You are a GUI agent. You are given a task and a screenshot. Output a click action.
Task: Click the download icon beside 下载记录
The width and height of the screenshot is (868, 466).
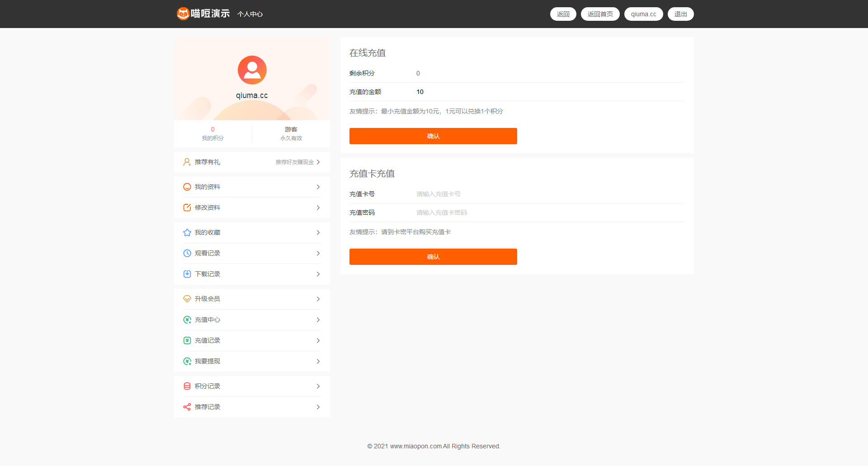point(187,274)
